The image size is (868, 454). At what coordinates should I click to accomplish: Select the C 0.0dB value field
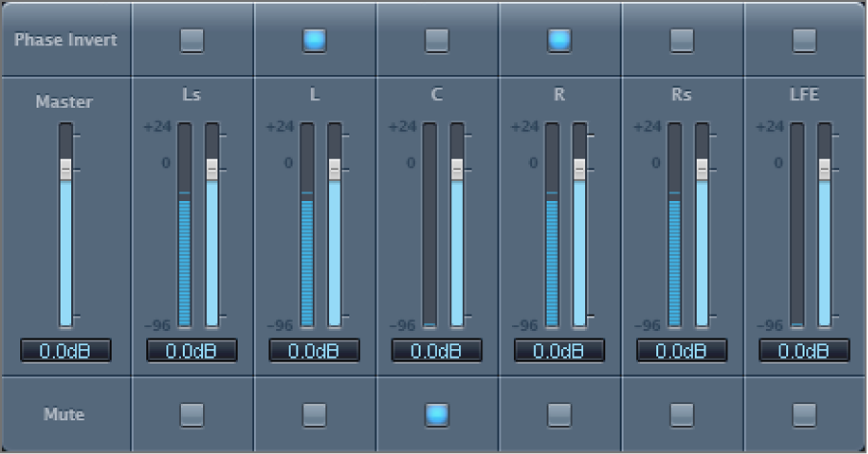click(x=437, y=350)
